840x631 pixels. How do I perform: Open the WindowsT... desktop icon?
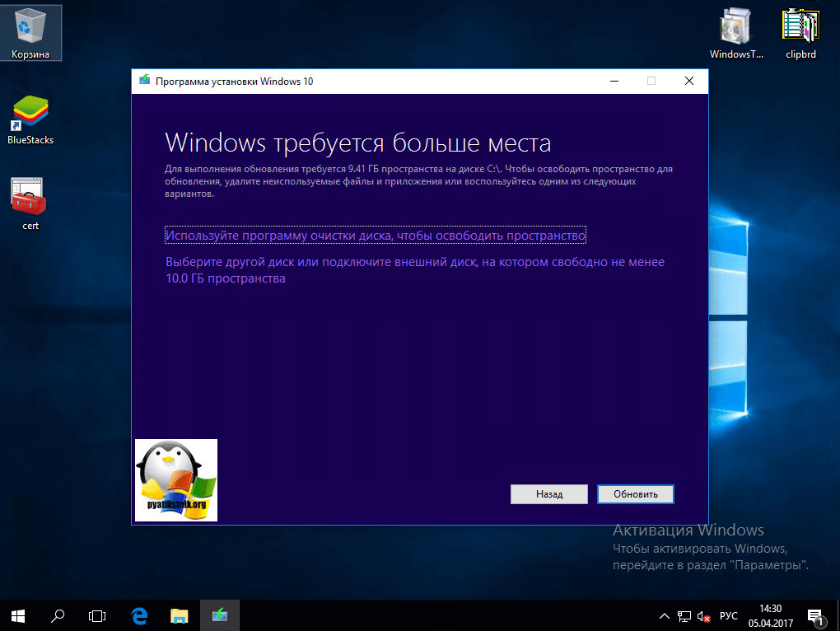point(736,33)
